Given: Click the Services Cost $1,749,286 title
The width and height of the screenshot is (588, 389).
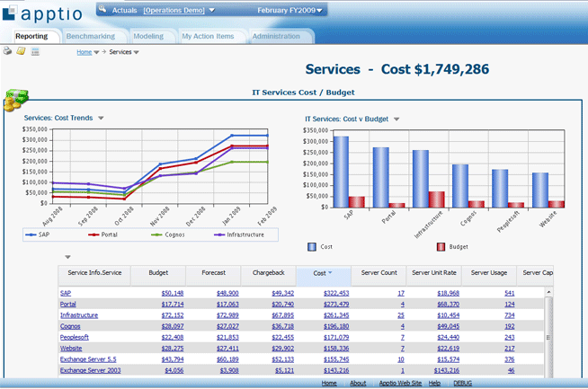Looking at the screenshot, I should (x=397, y=69).
